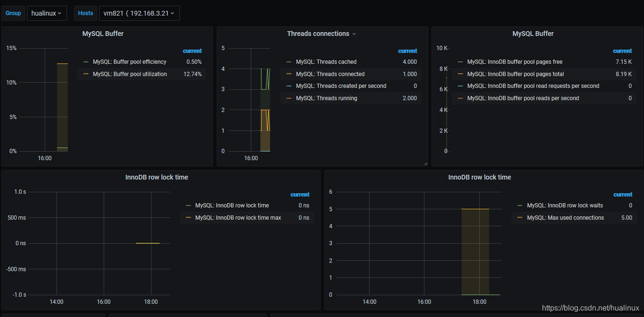This screenshot has height=317, width=644.
Task: Toggle InnoDB row lock time max series
Action: (238, 218)
